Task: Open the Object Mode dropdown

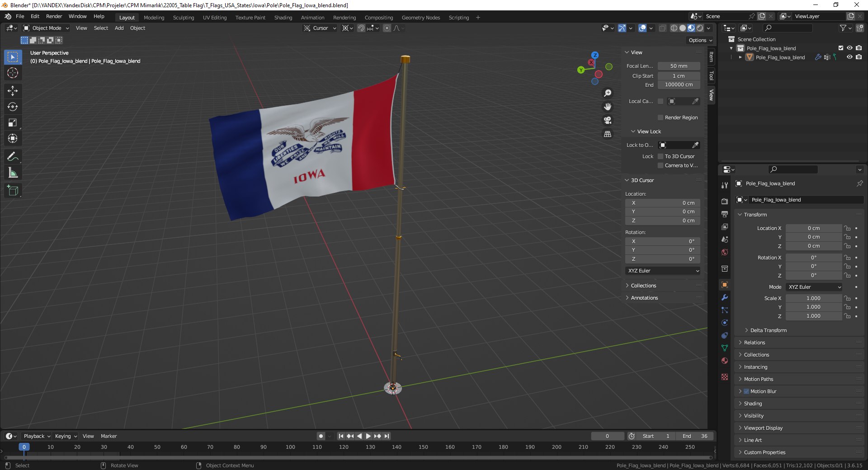Action: 46,28
